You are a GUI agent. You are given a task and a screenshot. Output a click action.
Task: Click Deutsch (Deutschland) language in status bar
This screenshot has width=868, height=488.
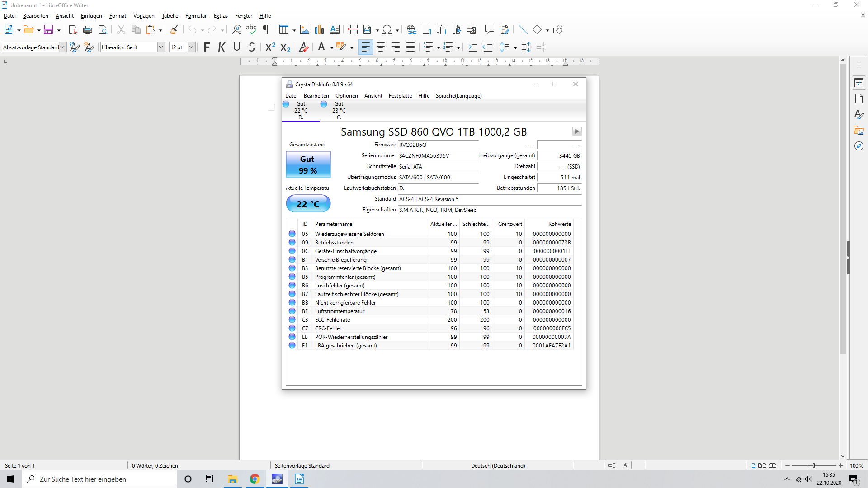click(498, 465)
